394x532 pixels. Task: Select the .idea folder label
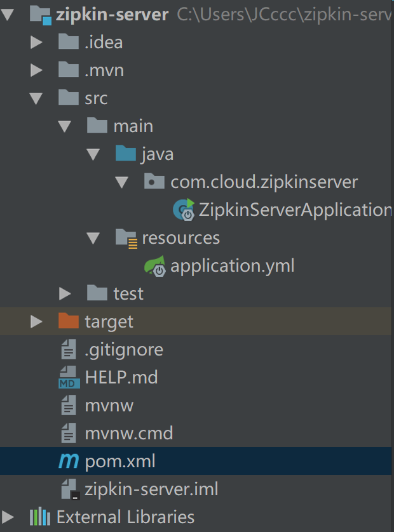point(104,43)
